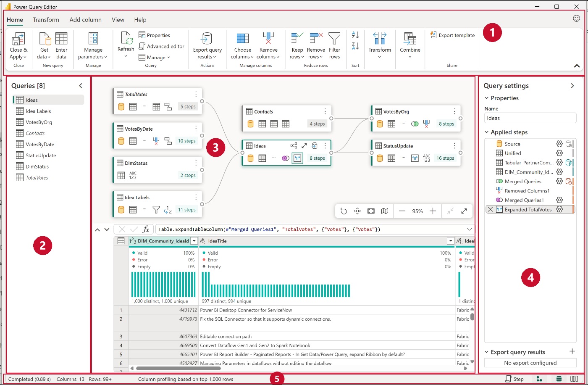588x385 pixels.
Task: Switch to the Transform tab
Action: pyautogui.click(x=46, y=20)
